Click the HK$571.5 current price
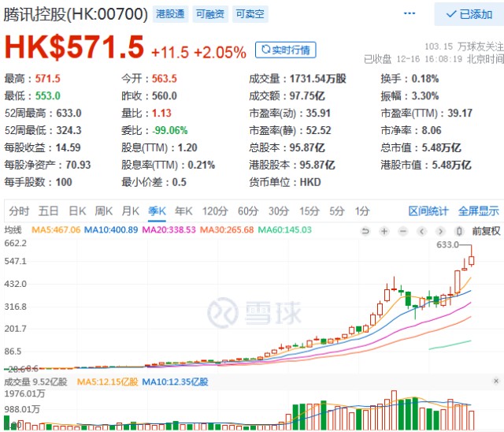 74,47
